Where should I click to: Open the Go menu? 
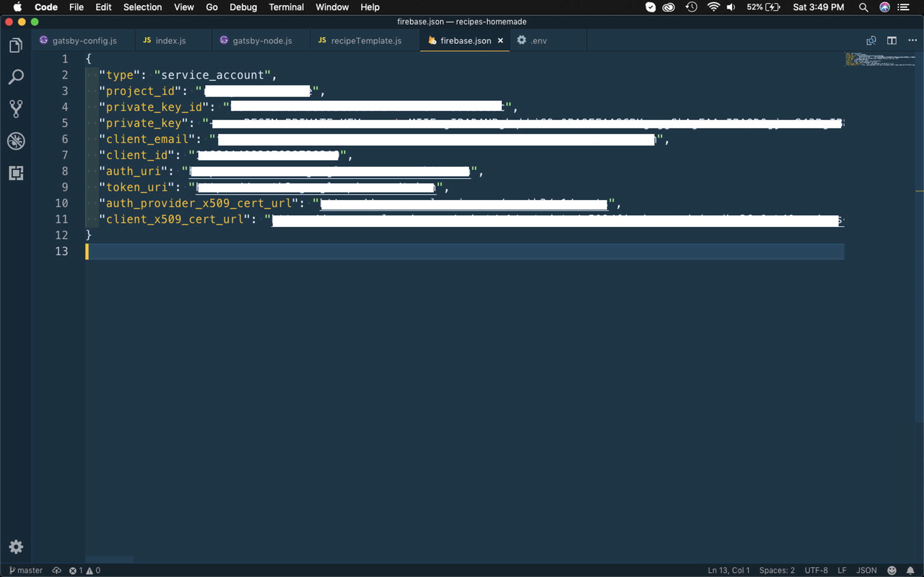pos(212,7)
